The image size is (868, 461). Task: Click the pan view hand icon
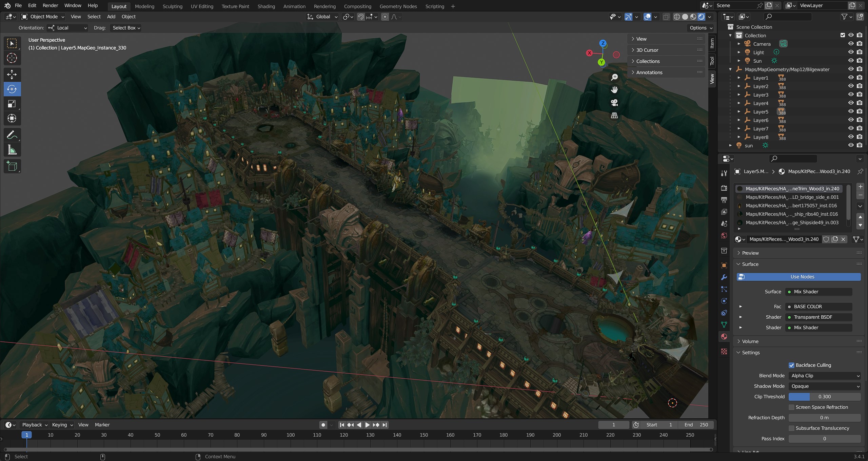click(x=614, y=90)
